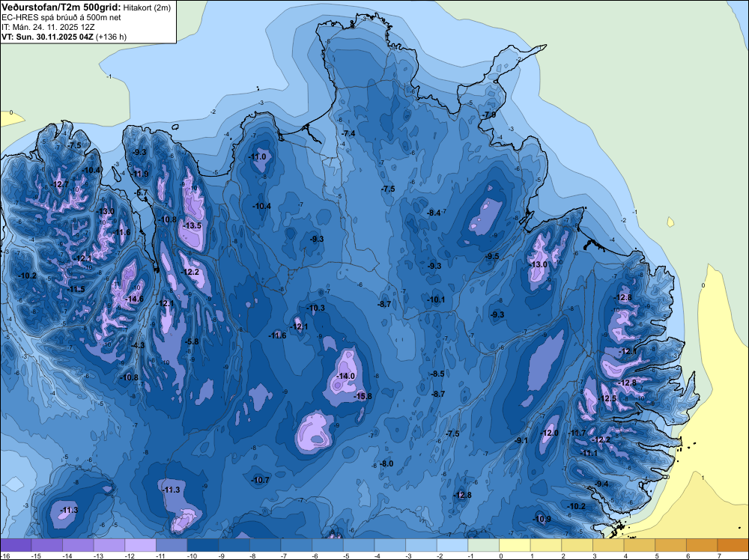The width and height of the screenshot is (749, 560).
Task: Click the -13.5 temperature label
Action: pos(192,226)
